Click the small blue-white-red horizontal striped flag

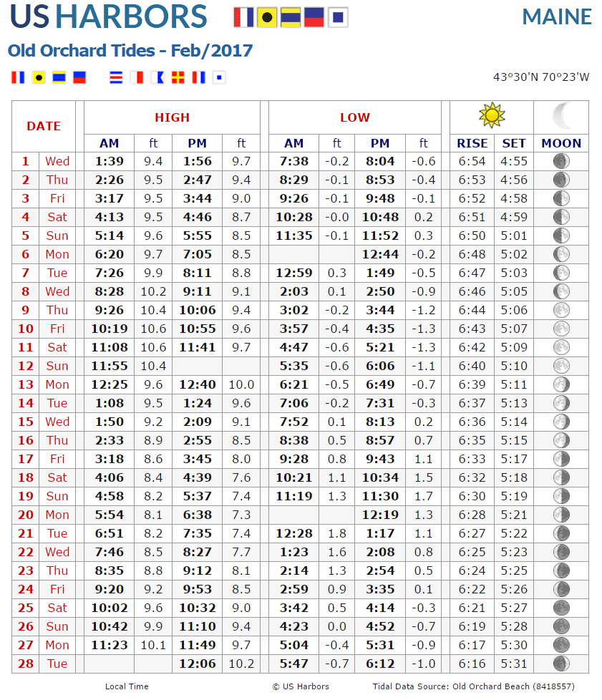[x=116, y=77]
